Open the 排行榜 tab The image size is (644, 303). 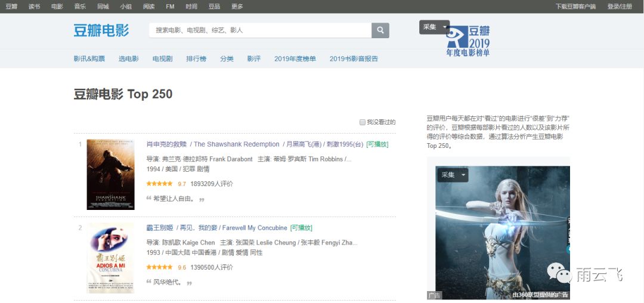(196, 58)
